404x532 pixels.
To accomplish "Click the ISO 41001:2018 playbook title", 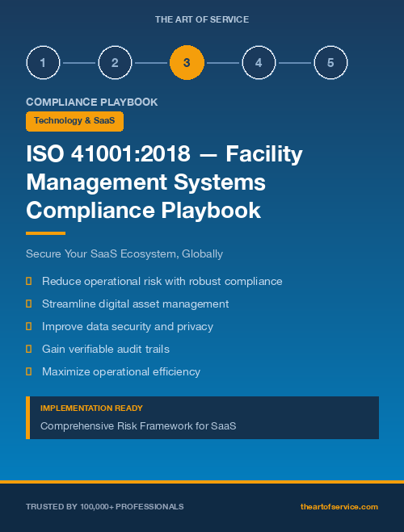I will (164, 182).
